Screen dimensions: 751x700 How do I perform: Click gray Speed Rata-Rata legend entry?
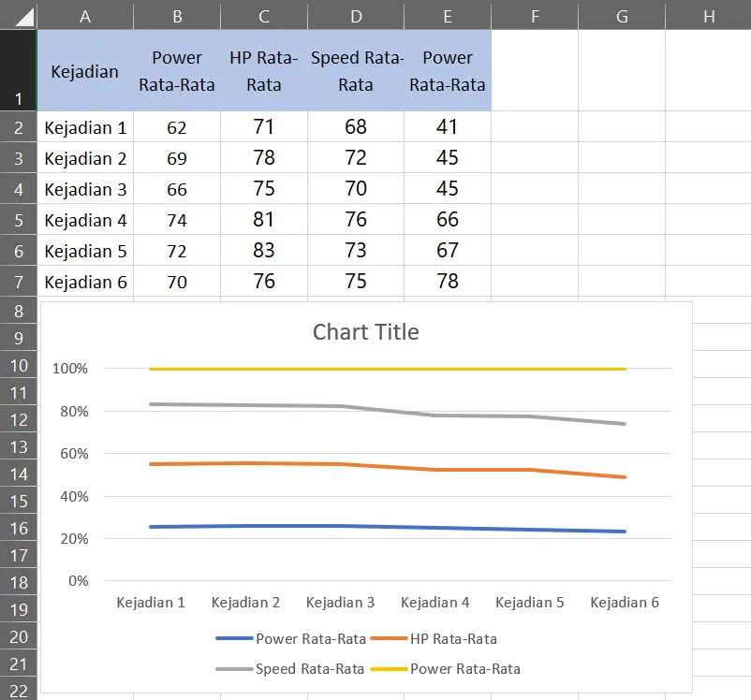point(289,669)
